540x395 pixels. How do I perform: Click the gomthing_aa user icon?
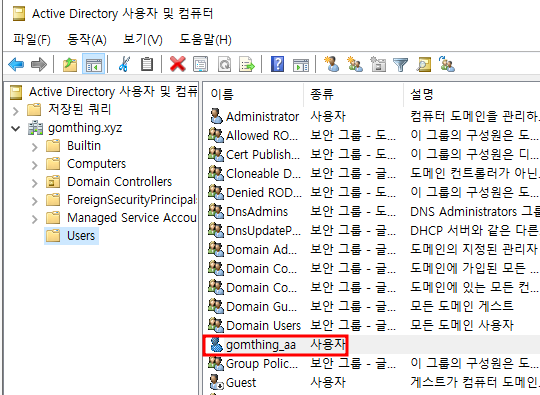[216, 344]
